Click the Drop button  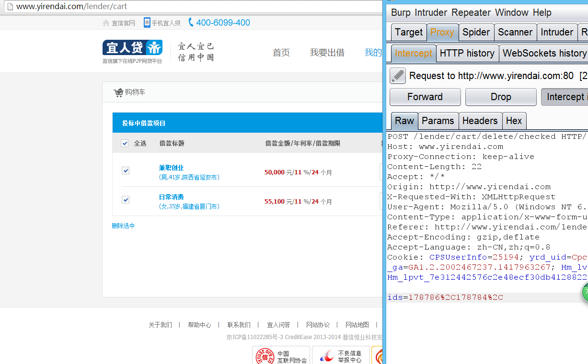click(501, 97)
